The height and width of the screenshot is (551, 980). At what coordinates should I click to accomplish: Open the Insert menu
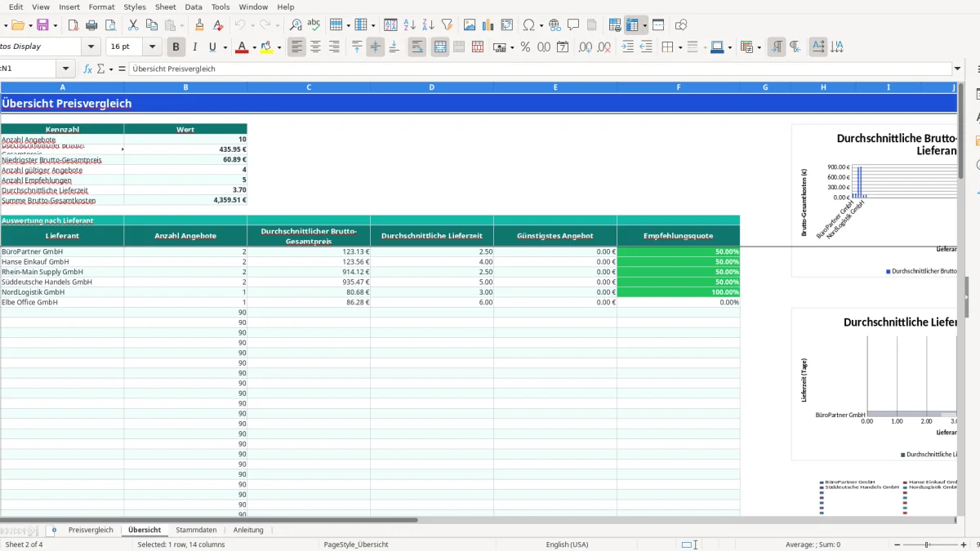tap(69, 7)
